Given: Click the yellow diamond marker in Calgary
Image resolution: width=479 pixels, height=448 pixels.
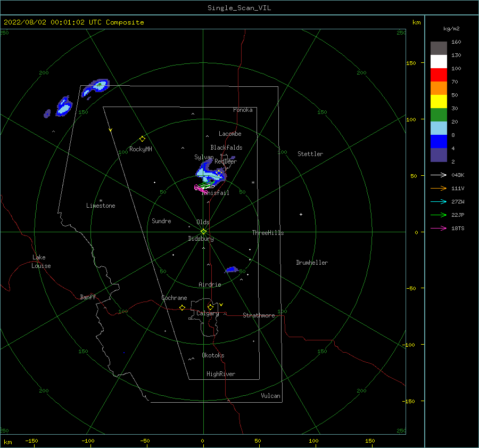Looking at the screenshot, I should coord(210,307).
